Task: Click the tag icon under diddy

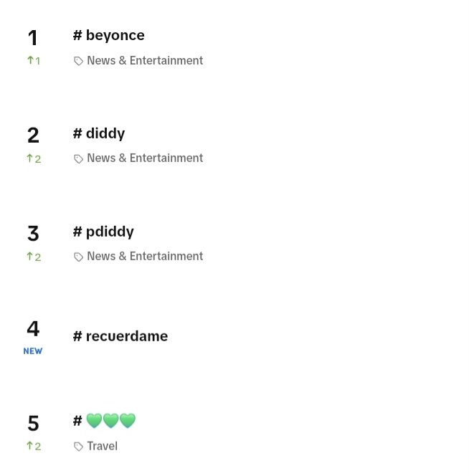Action: click(x=78, y=158)
